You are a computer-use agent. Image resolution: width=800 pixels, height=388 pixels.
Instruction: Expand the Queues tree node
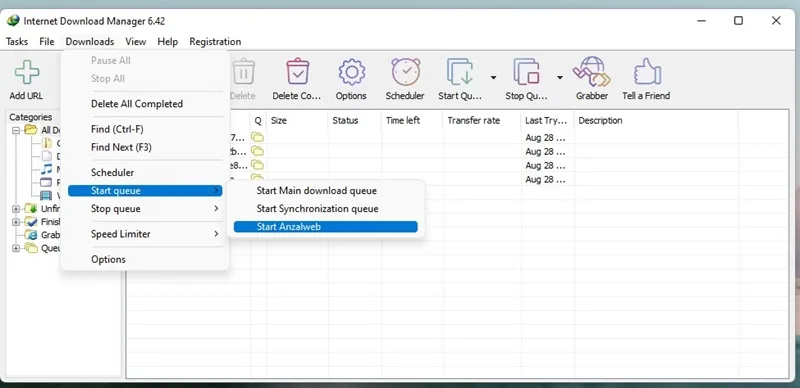[x=16, y=249]
